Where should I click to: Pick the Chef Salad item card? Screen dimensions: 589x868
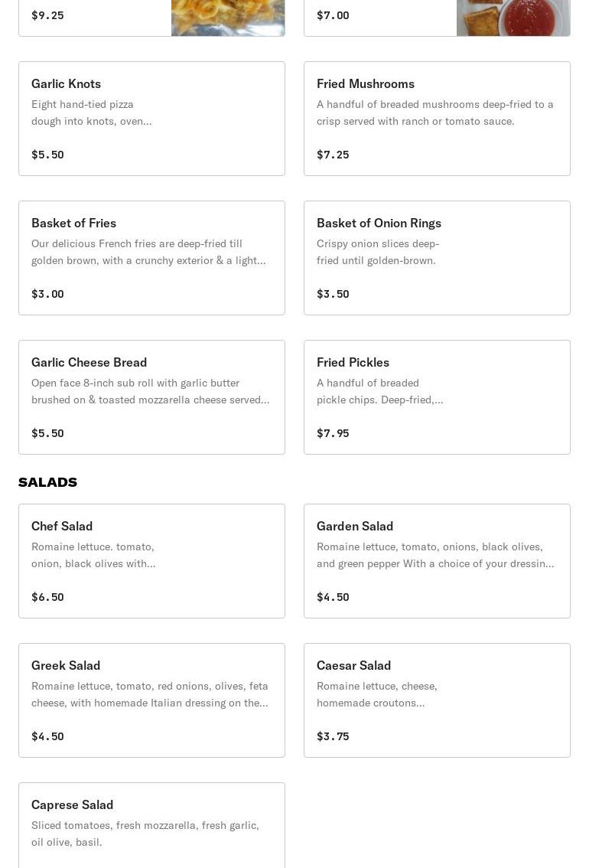[151, 561]
